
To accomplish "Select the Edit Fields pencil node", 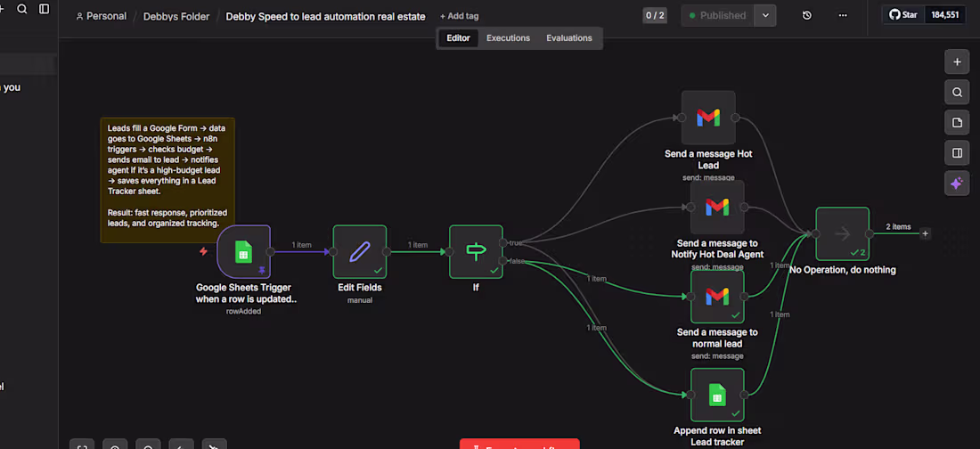I will coord(359,252).
